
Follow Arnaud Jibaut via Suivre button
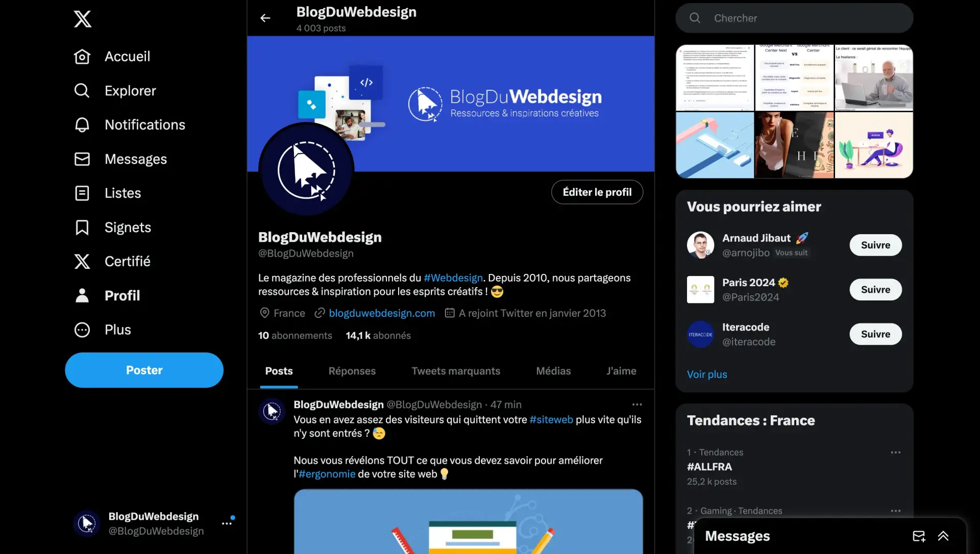coord(875,244)
